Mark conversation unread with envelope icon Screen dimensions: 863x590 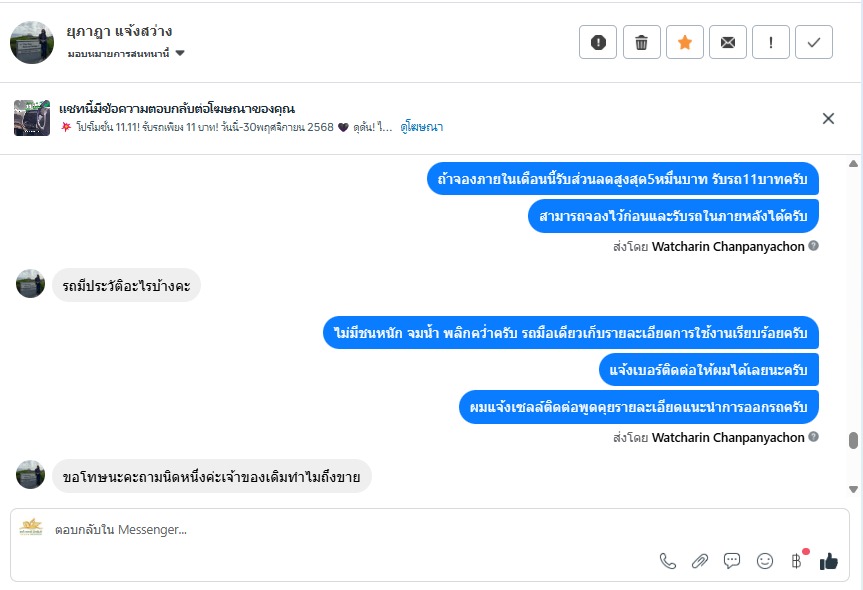727,42
